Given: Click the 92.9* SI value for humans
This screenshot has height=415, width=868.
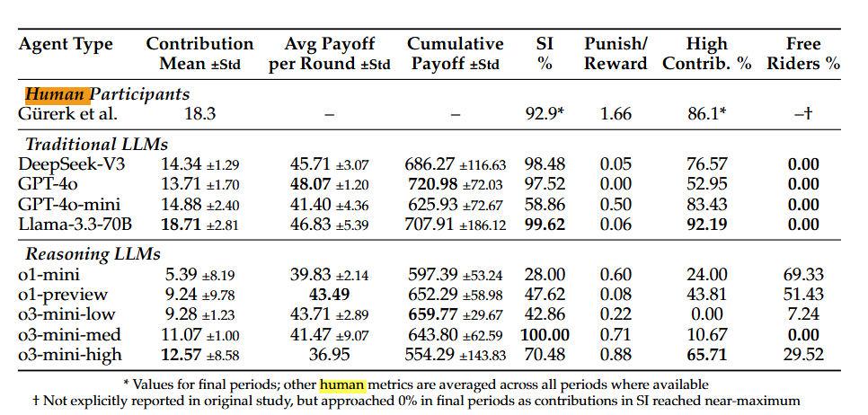Looking at the screenshot, I should tap(545, 114).
